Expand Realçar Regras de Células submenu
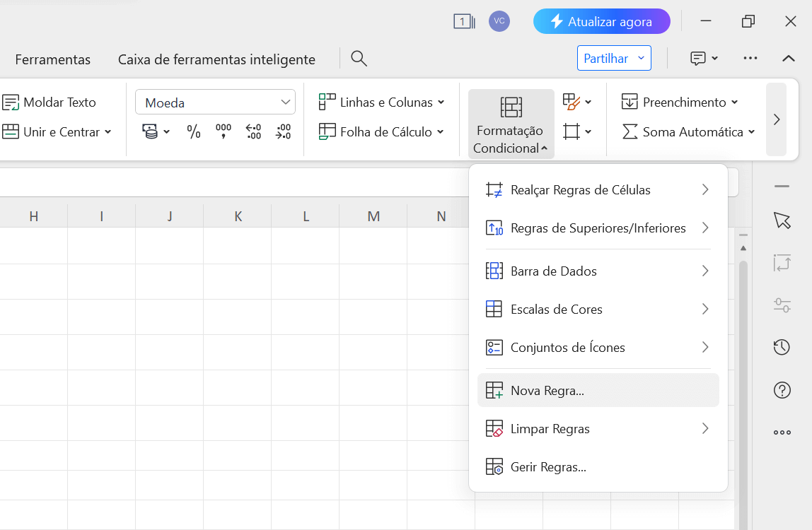Image resolution: width=812 pixels, height=530 pixels. coord(598,190)
